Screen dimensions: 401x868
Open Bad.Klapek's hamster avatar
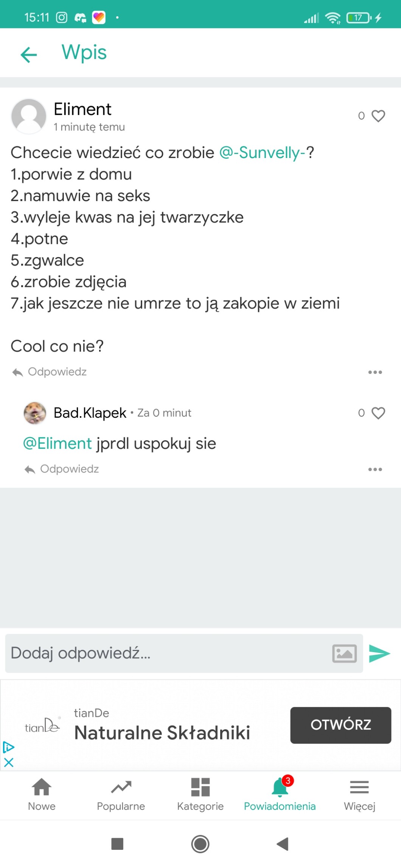coord(35,413)
